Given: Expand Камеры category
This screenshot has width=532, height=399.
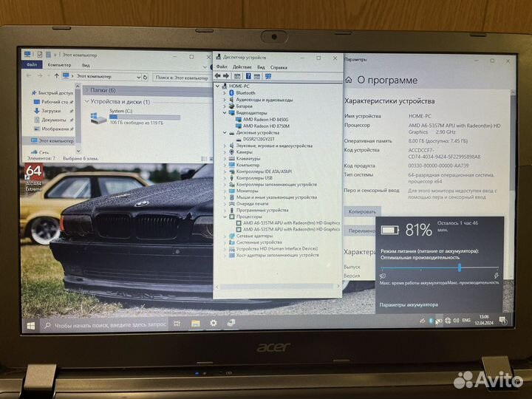Looking at the screenshot, I should click(225, 152).
